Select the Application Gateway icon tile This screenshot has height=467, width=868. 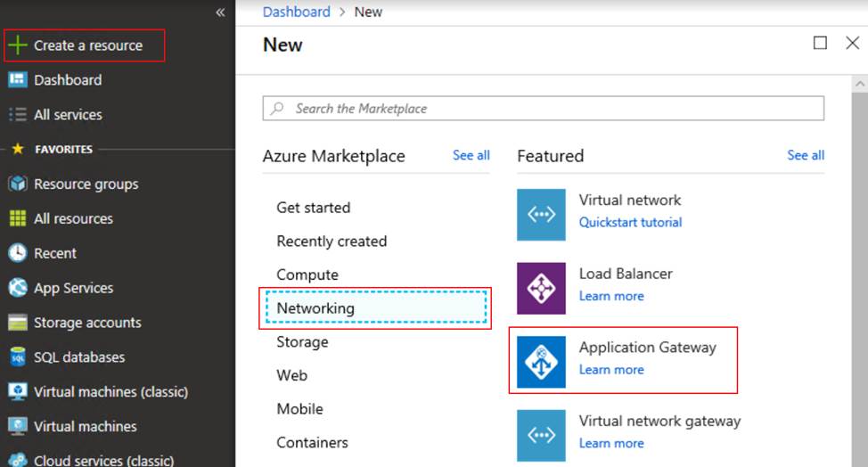(541, 362)
